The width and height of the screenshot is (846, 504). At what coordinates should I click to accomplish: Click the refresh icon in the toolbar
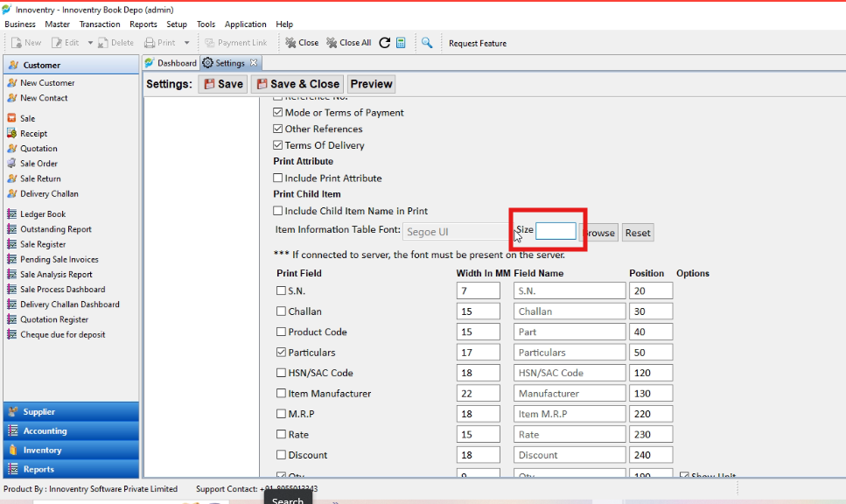pos(384,43)
